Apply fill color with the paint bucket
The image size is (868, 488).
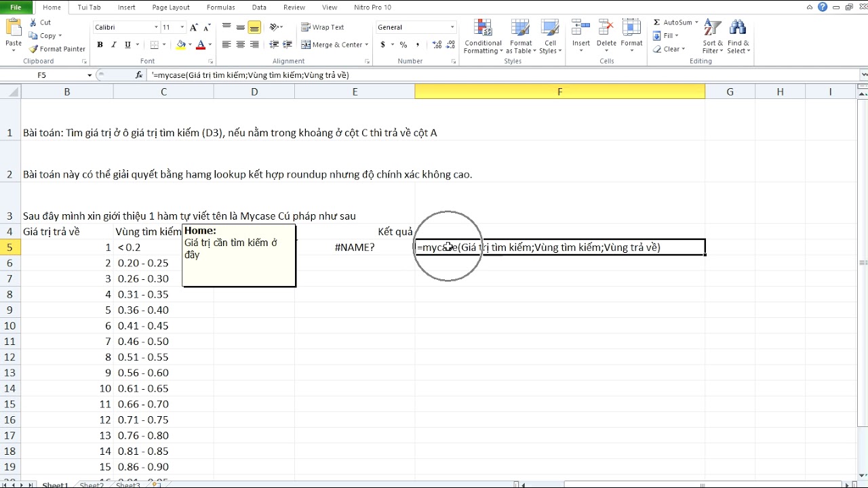(x=181, y=45)
